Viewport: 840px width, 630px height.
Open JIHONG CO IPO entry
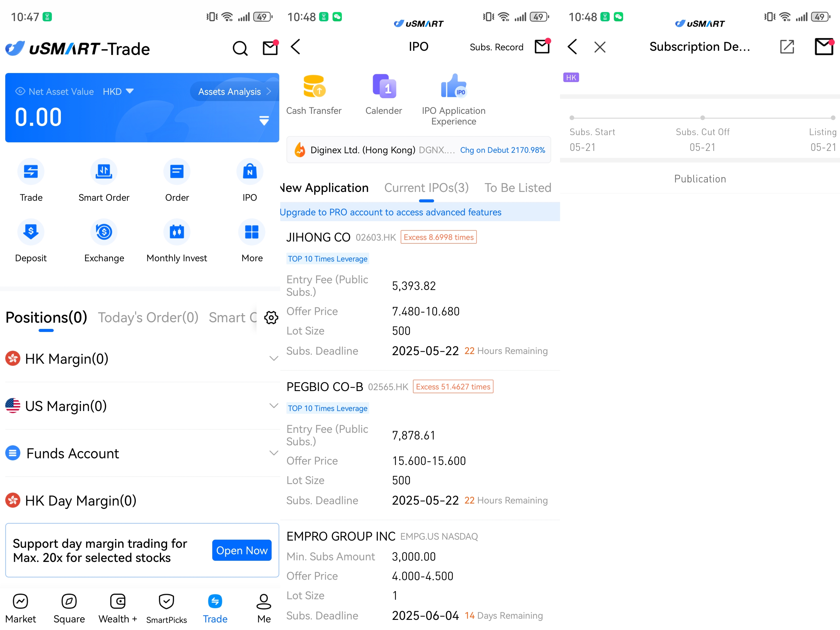(420, 296)
